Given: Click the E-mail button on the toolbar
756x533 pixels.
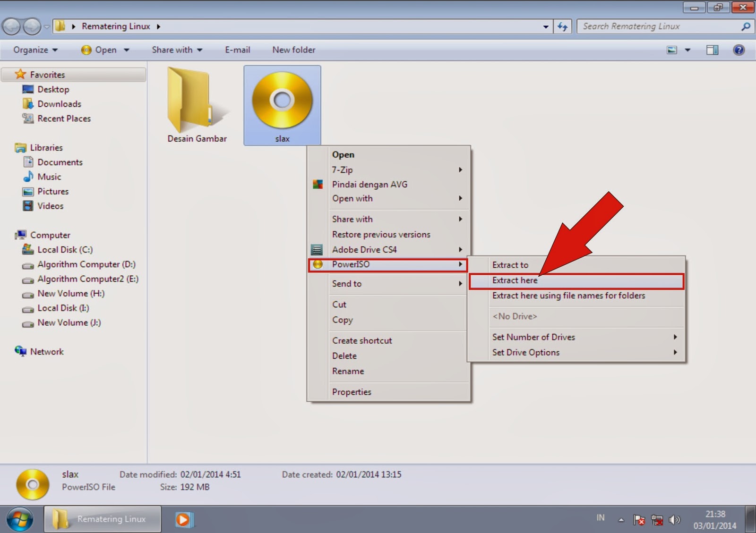Looking at the screenshot, I should click(238, 50).
